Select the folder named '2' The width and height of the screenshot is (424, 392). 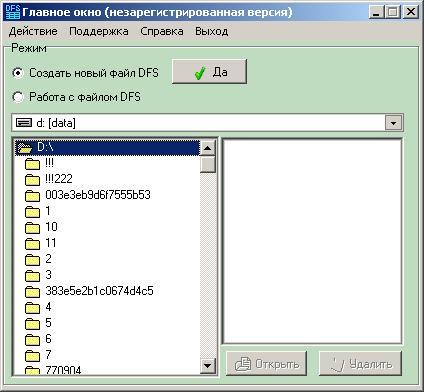(49, 259)
